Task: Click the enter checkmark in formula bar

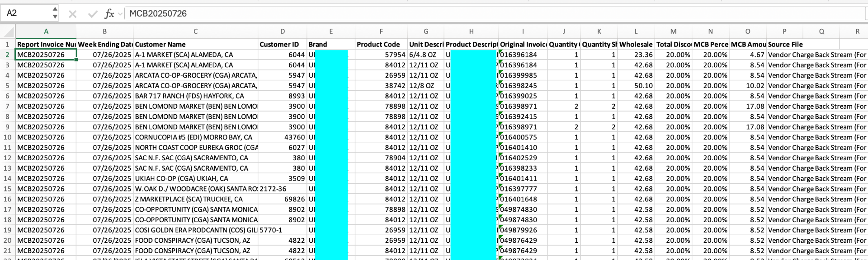Action: pyautogui.click(x=93, y=14)
